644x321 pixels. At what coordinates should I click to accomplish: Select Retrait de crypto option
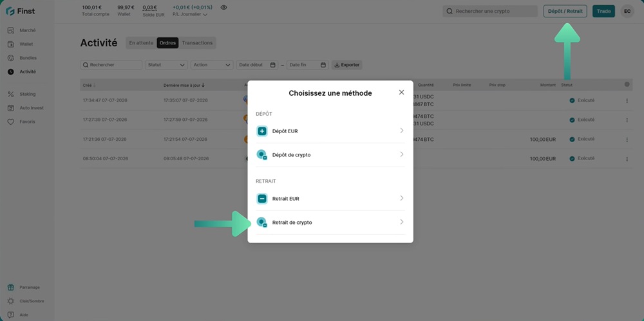[x=330, y=223]
